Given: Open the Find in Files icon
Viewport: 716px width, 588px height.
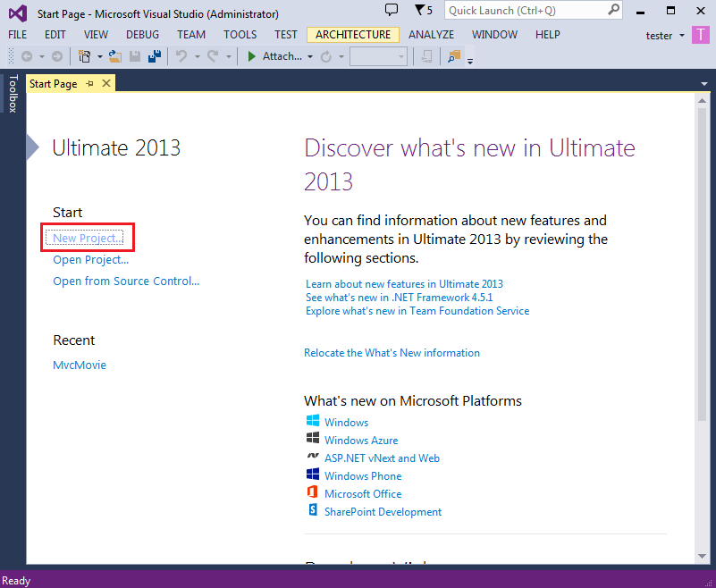Looking at the screenshot, I should (x=453, y=56).
